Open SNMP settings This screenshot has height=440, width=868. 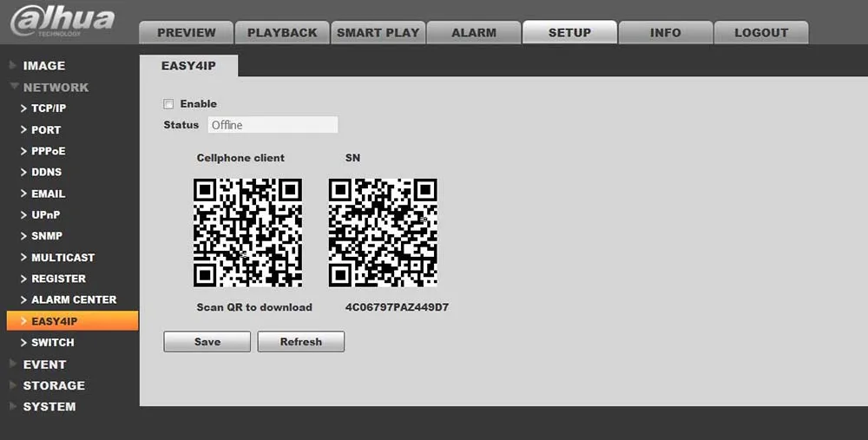(47, 236)
